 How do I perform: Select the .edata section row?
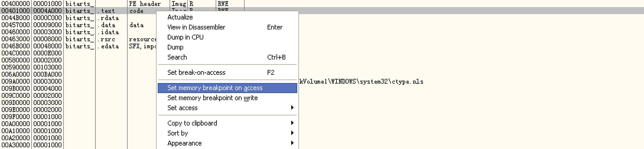click(108, 46)
